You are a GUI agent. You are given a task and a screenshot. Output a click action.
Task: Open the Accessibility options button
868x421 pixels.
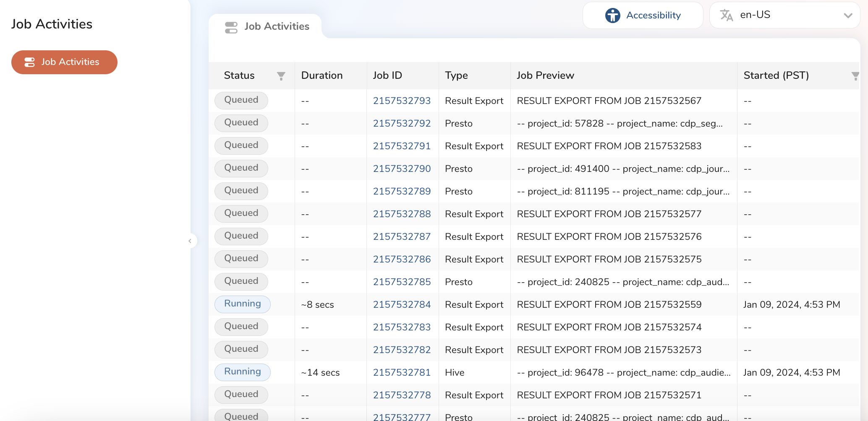(643, 16)
